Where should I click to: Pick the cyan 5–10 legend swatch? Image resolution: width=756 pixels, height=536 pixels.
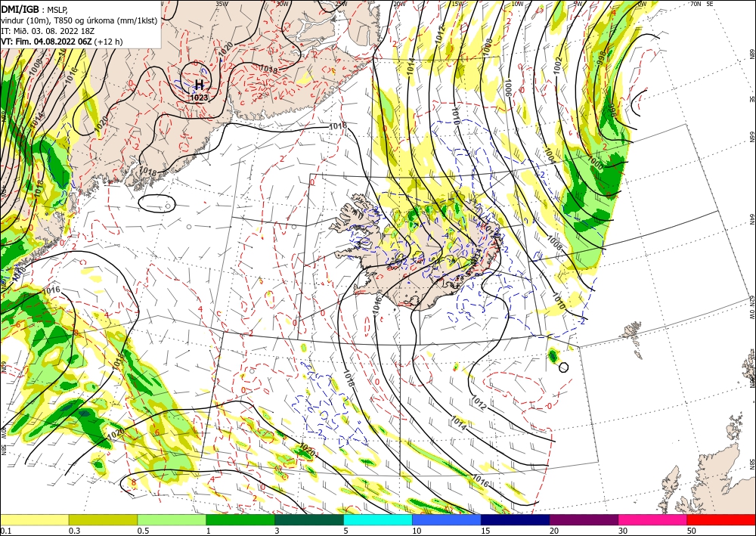(378, 519)
